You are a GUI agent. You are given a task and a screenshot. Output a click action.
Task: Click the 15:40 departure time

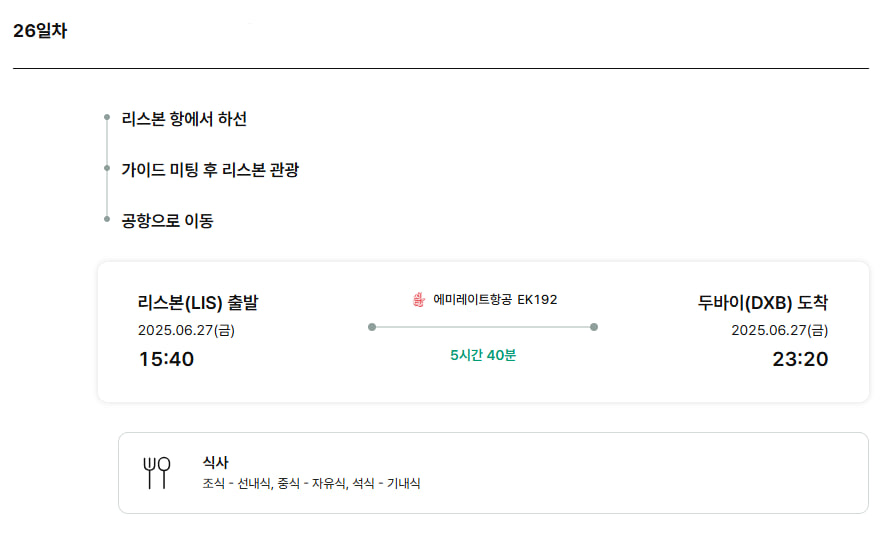tap(166, 359)
